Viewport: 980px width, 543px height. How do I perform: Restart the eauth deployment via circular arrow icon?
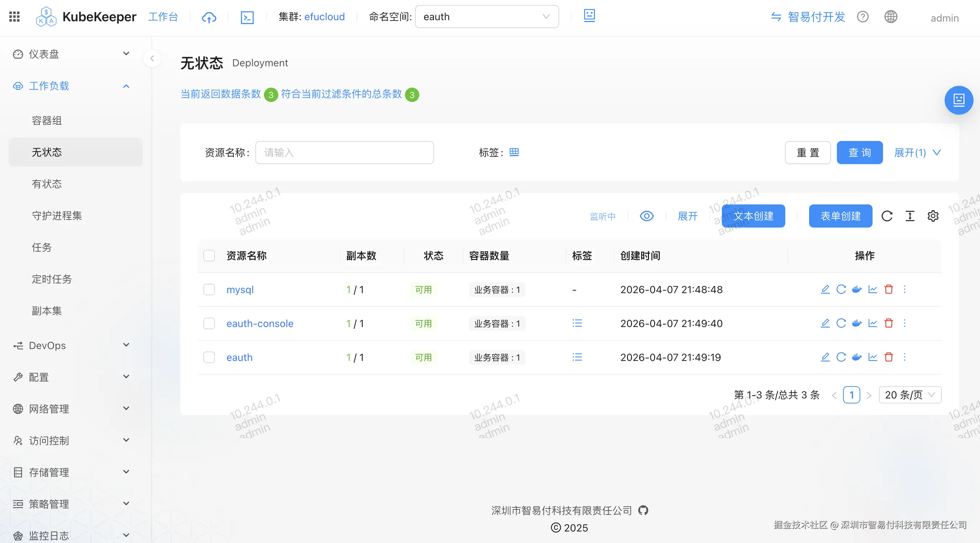coord(841,357)
